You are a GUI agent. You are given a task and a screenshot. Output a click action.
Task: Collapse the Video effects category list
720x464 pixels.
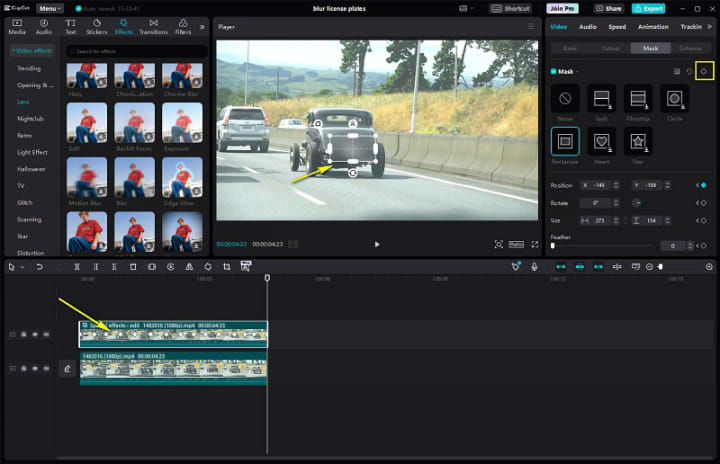coord(33,50)
